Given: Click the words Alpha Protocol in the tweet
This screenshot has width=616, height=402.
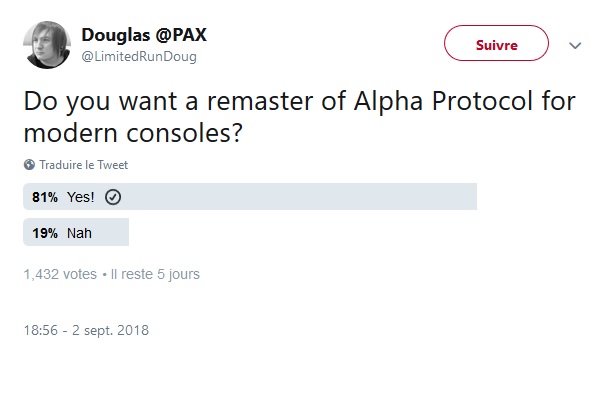Looking at the screenshot, I should coord(443,101).
